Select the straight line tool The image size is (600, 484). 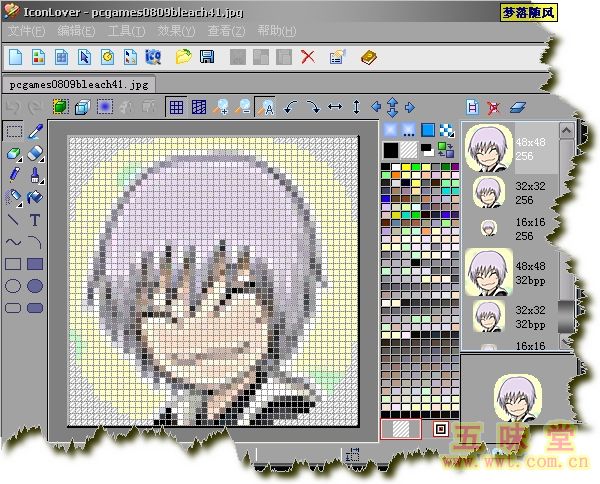point(13,219)
